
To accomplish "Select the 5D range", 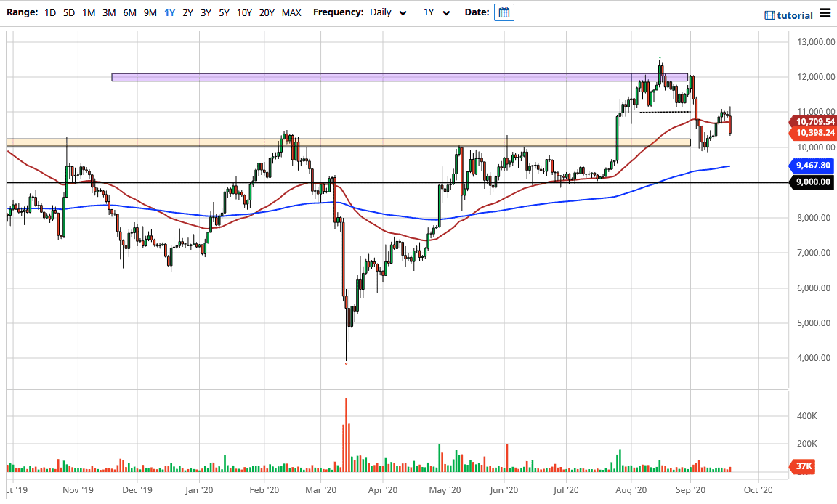I will (69, 12).
